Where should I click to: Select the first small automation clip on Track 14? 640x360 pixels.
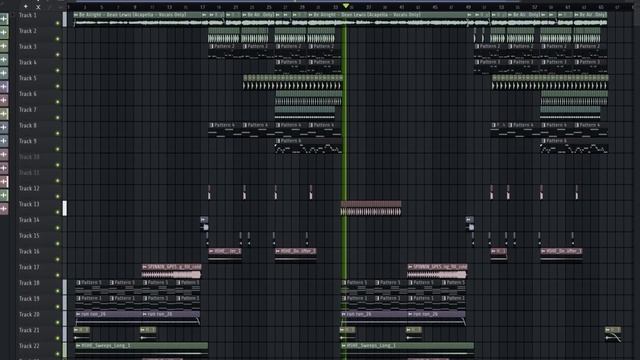pos(204,224)
